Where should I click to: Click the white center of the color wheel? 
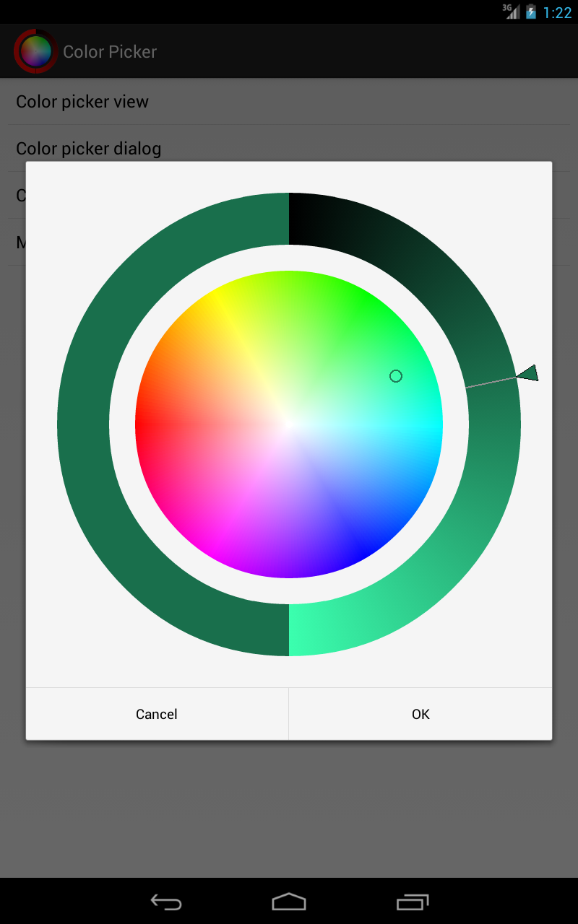pos(289,424)
